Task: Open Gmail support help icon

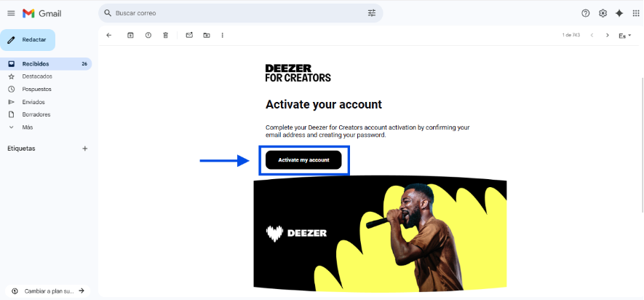Action: pos(586,13)
